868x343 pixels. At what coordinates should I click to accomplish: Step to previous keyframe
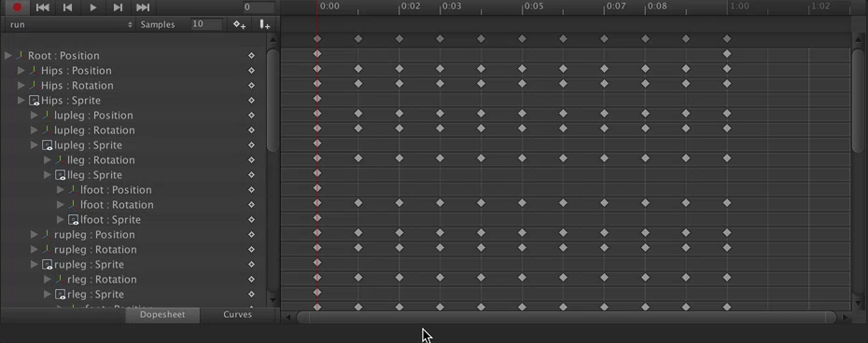coord(67,7)
